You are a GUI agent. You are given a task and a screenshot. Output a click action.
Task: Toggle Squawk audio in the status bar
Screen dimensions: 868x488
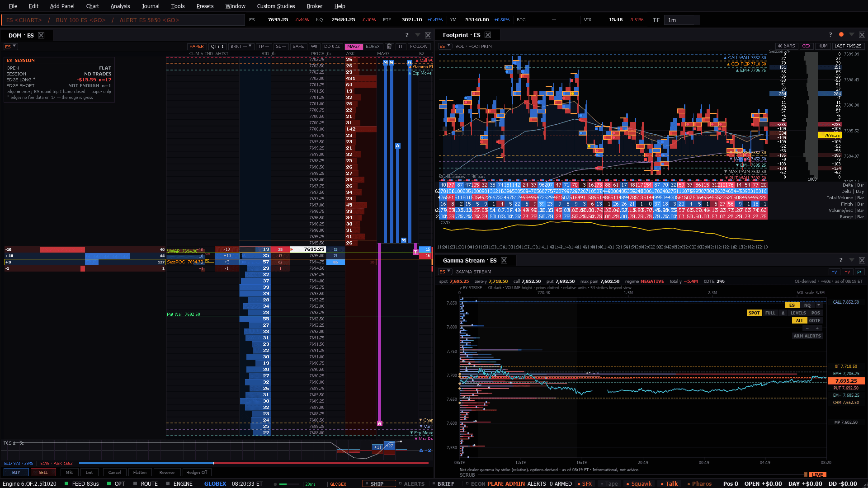[x=639, y=483]
